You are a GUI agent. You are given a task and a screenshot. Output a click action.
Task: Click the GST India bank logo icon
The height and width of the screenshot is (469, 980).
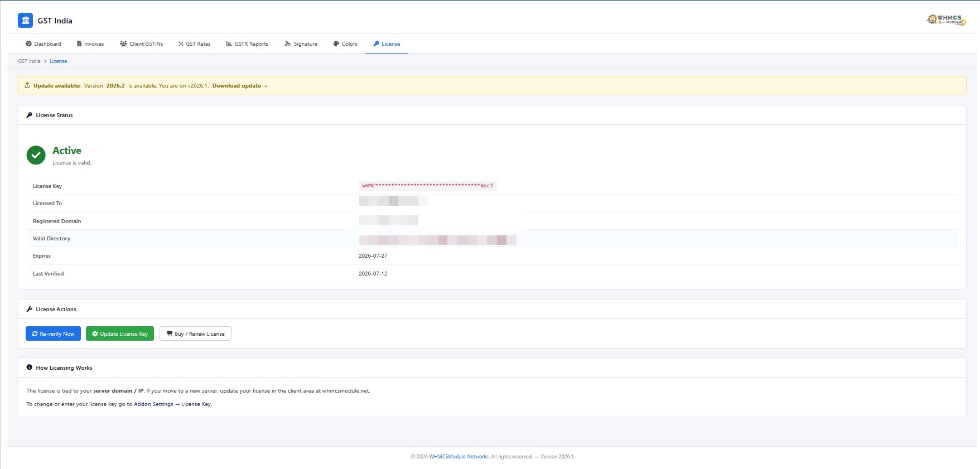25,21
